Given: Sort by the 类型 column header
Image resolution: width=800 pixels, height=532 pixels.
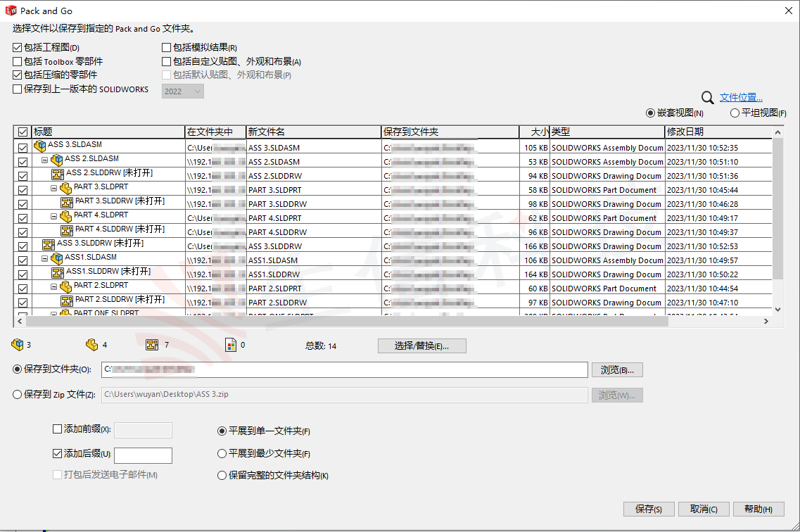Looking at the screenshot, I should pos(607,132).
